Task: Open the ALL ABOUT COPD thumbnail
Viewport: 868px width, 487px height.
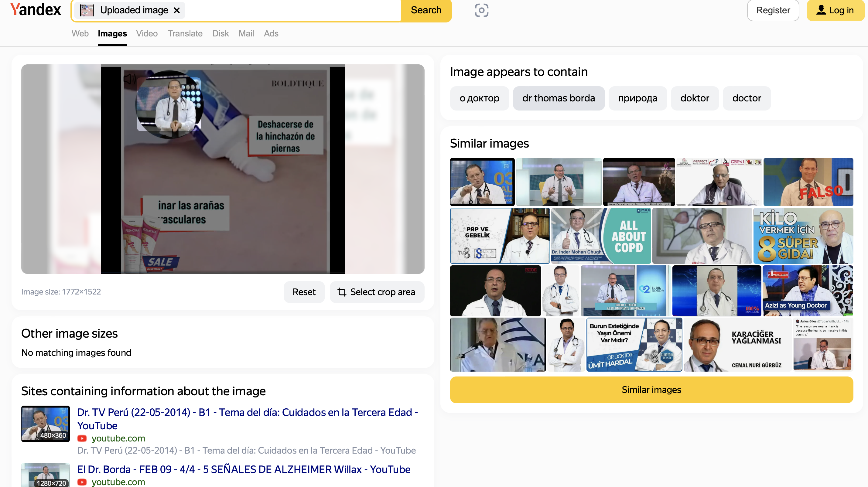Action: tap(601, 235)
